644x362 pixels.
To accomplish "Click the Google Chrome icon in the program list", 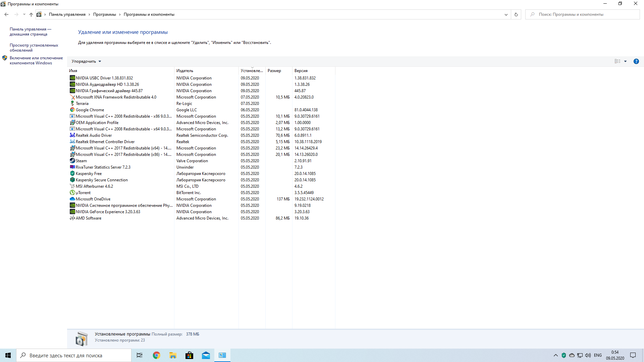I will point(72,110).
